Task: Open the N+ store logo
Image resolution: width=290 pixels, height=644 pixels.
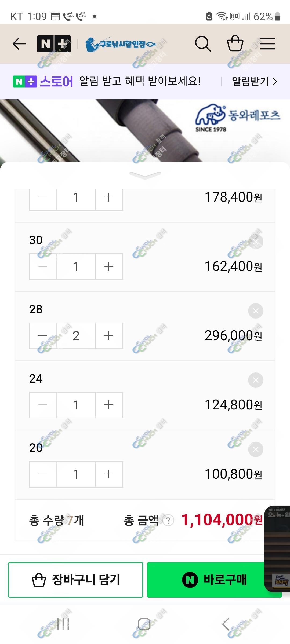Action: click(54, 44)
